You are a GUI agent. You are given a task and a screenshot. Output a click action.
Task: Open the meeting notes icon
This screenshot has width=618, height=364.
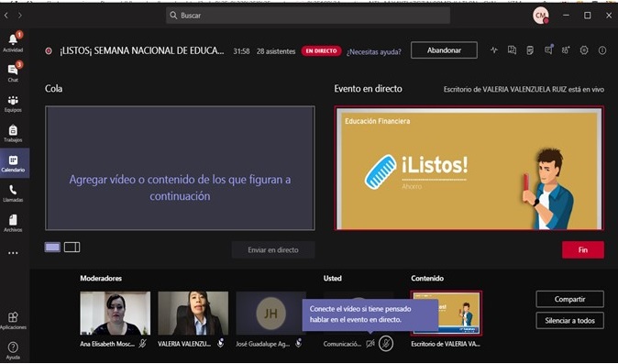[530, 50]
